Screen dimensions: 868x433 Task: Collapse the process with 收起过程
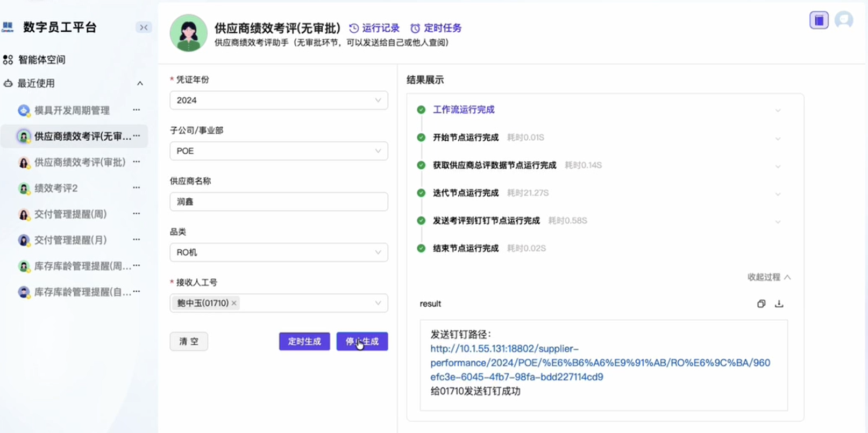coord(769,277)
